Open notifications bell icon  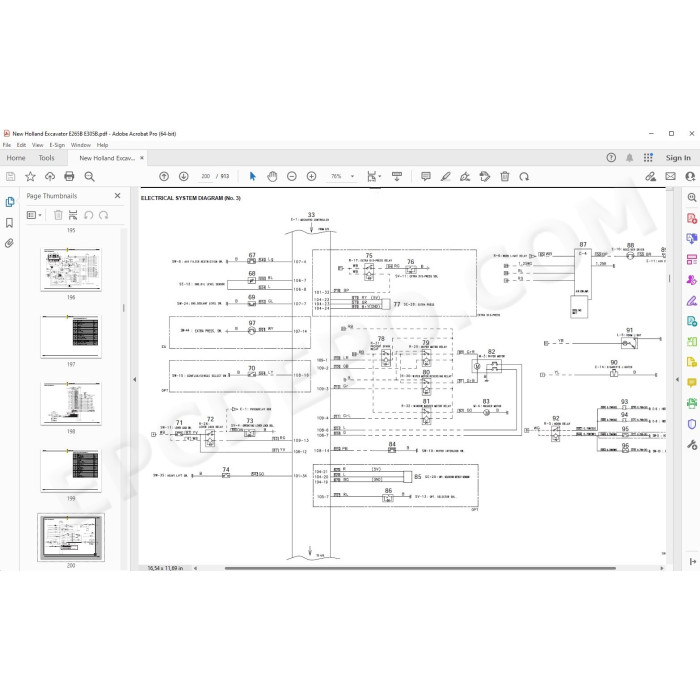pos(629,158)
